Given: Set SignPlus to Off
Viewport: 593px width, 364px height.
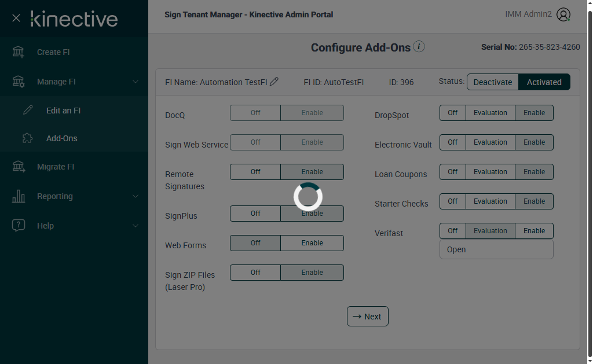Looking at the screenshot, I should coord(255,213).
